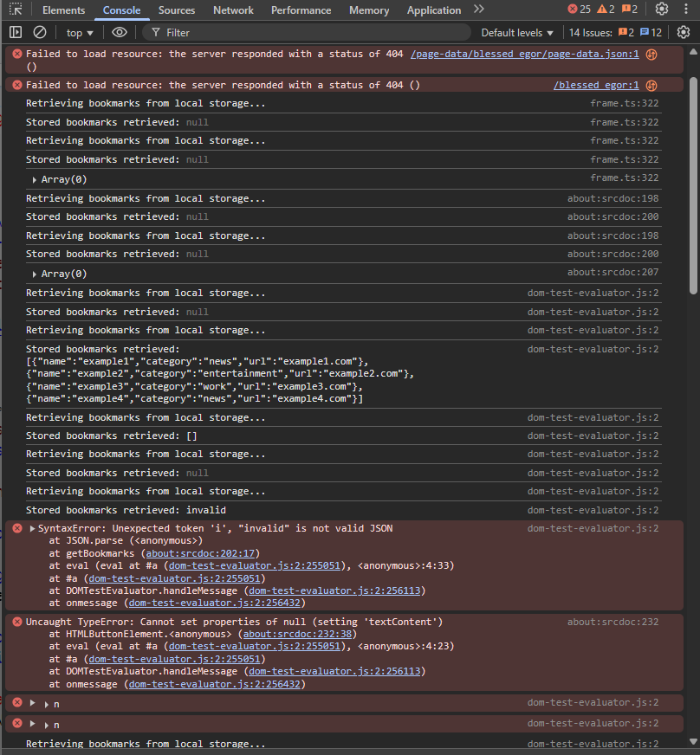Expand the SyntaxError stack trace triangle
This screenshot has width=700, height=755.
(32, 528)
